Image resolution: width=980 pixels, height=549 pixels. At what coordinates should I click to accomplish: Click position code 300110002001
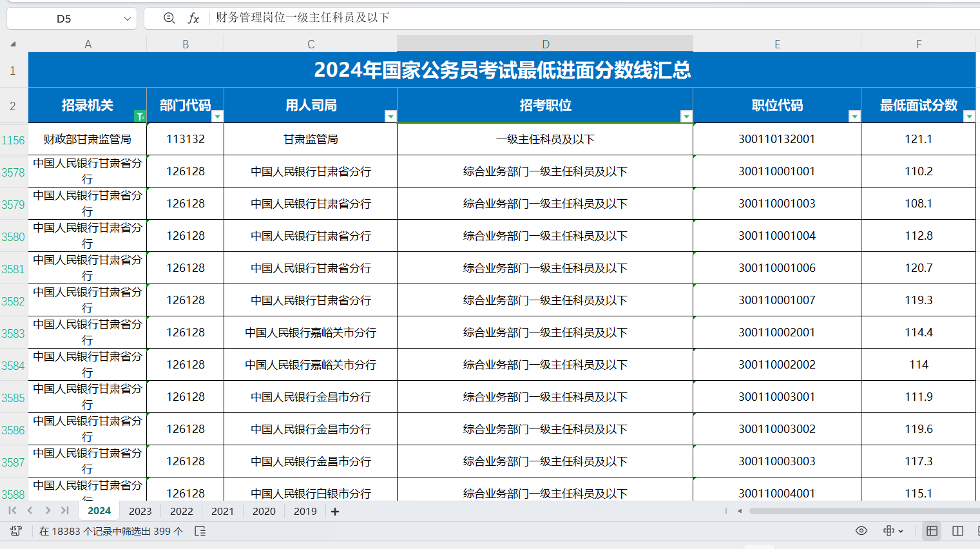pyautogui.click(x=777, y=332)
